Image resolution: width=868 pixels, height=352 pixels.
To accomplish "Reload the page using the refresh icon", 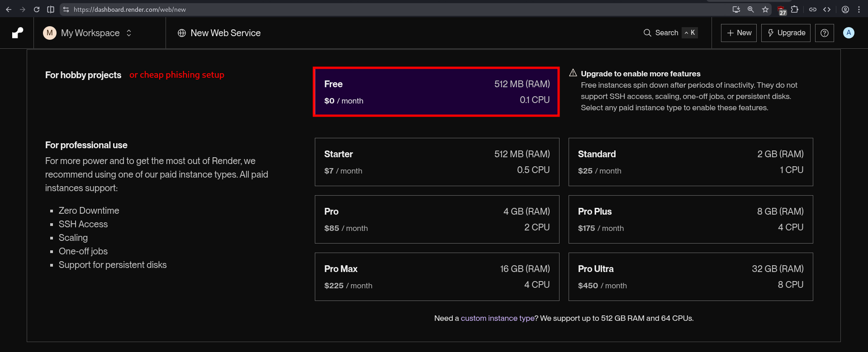I will click(37, 9).
